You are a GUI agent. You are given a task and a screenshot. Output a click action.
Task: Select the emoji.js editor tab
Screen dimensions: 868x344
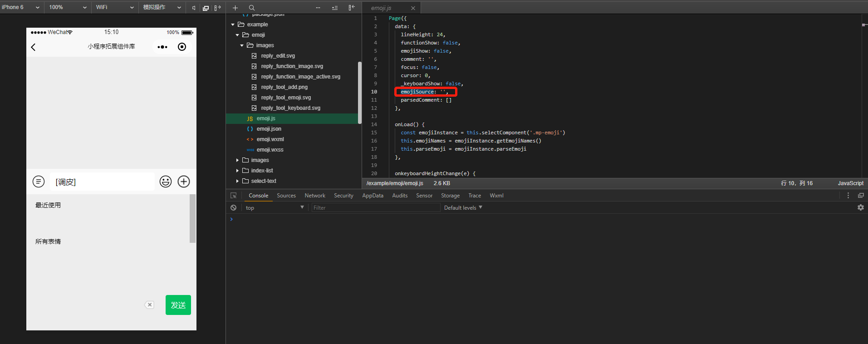click(381, 8)
